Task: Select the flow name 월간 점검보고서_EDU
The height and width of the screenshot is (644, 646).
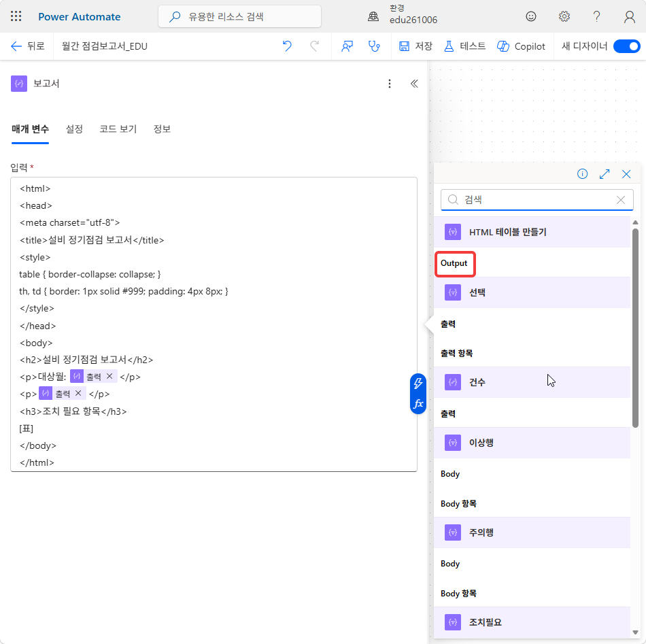Action: tap(105, 46)
